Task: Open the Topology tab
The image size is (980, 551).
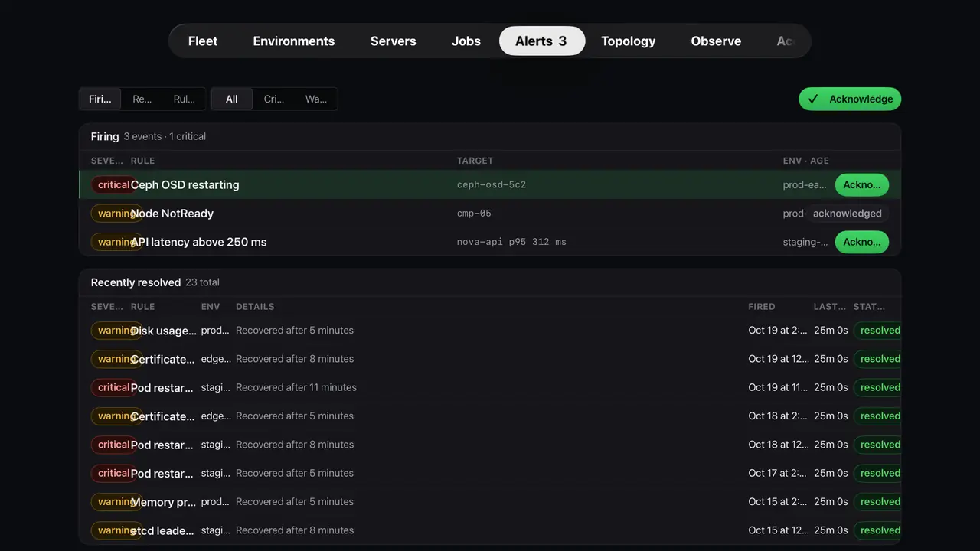Action: [x=629, y=41]
